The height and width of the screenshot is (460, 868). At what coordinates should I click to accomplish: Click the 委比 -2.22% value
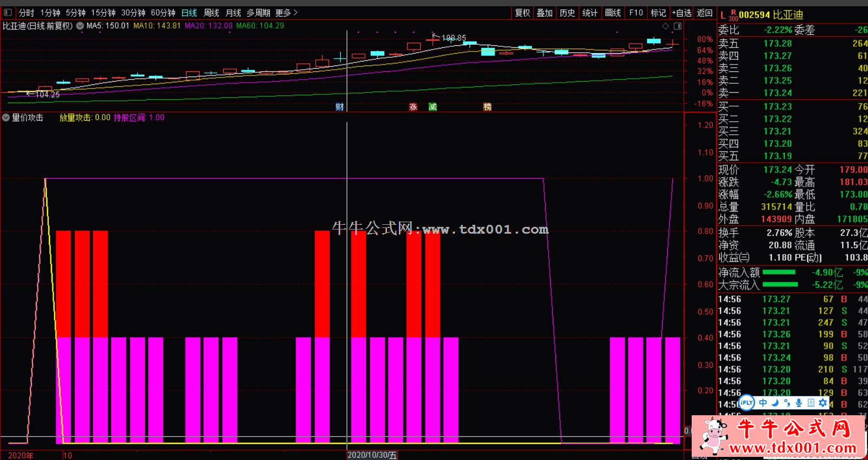(778, 30)
